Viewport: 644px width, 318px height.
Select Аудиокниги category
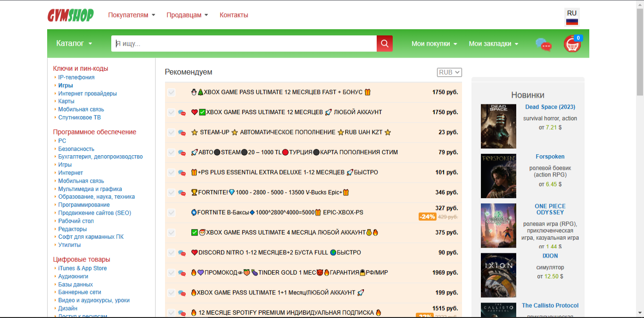coord(73,276)
